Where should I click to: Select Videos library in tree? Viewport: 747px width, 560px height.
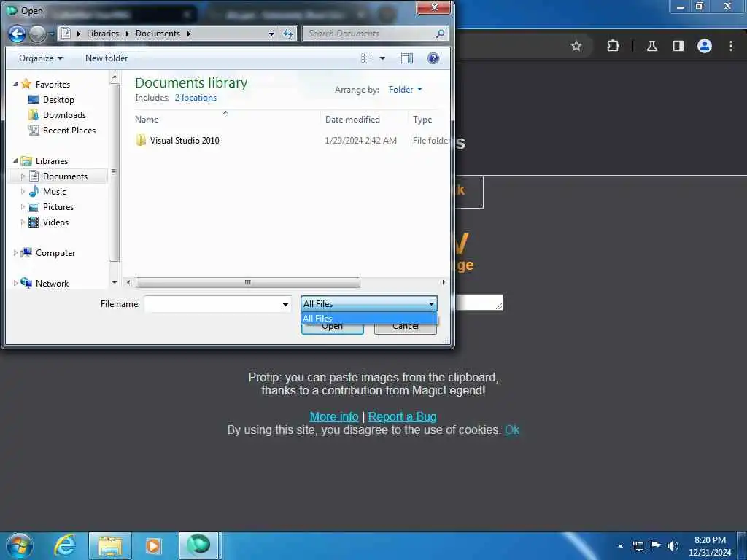pos(55,222)
